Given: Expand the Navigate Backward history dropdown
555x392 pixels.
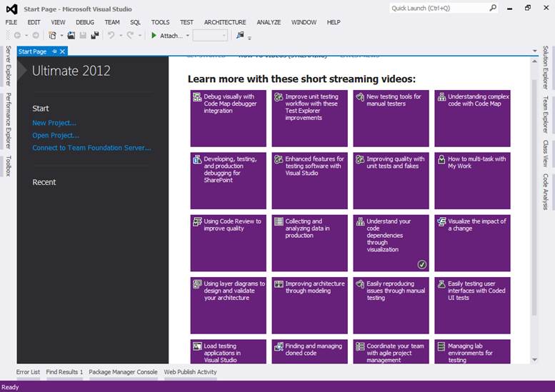Looking at the screenshot, I should point(26,36).
